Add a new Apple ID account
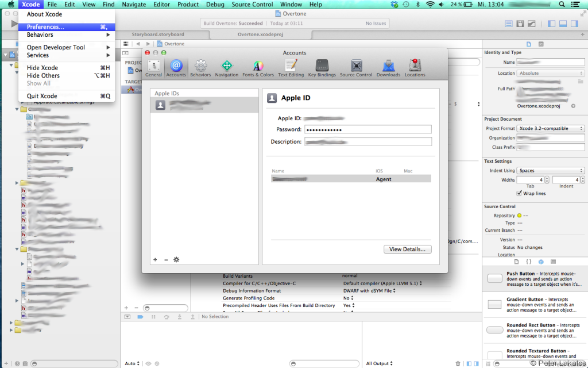 click(x=155, y=259)
